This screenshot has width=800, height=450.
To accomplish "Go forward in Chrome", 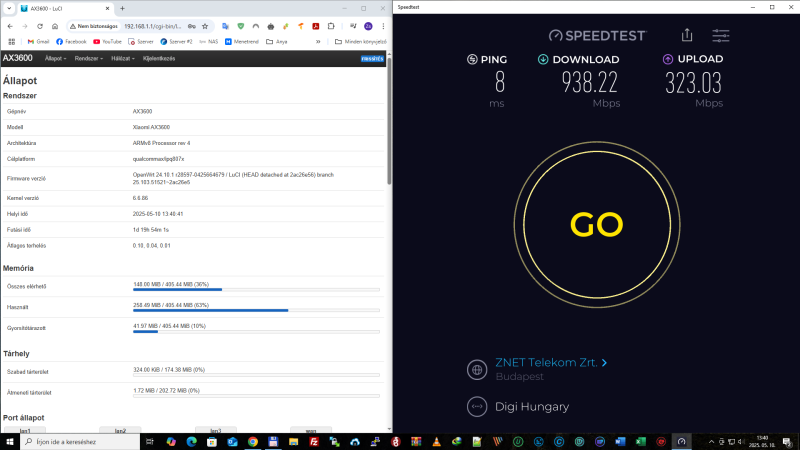I will [24, 27].
